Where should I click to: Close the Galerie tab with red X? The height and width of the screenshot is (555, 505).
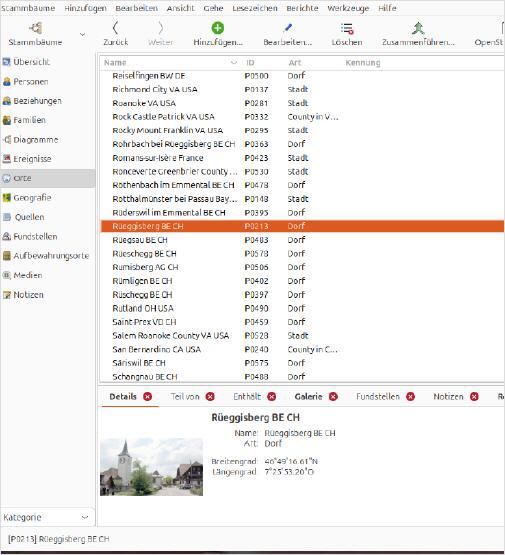pyautogui.click(x=333, y=396)
